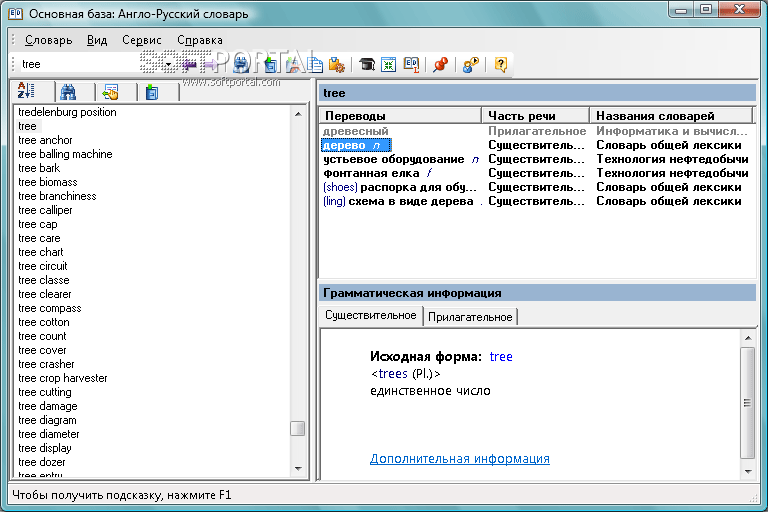768x512 pixels.
Task: Select the translation устьевое оборудование
Action: pyautogui.click(x=393, y=159)
